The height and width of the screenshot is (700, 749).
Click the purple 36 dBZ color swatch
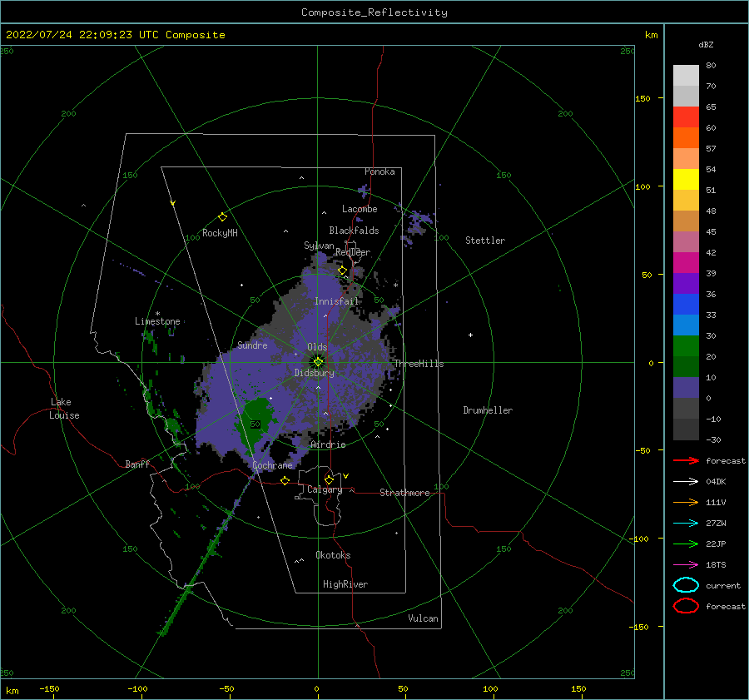click(x=686, y=283)
